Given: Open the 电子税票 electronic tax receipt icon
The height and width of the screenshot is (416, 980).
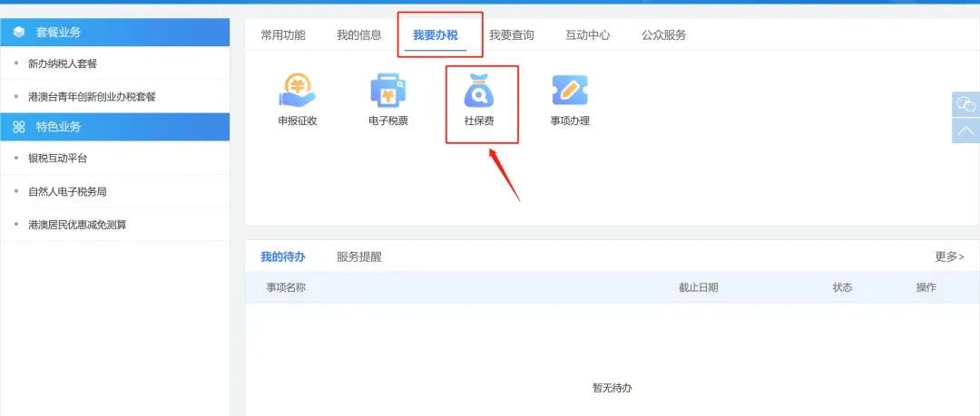Looking at the screenshot, I should click(x=387, y=92).
